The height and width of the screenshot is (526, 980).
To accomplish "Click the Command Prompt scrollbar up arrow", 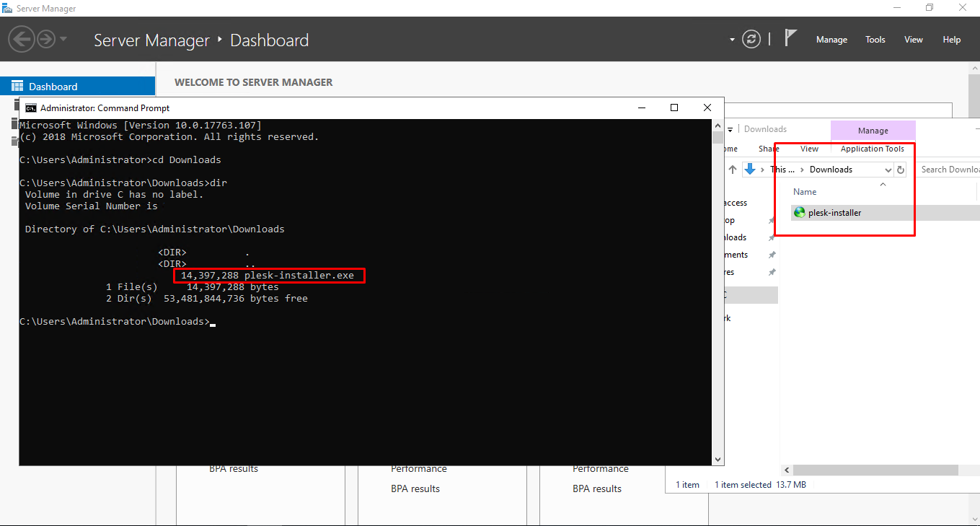I will [717, 125].
